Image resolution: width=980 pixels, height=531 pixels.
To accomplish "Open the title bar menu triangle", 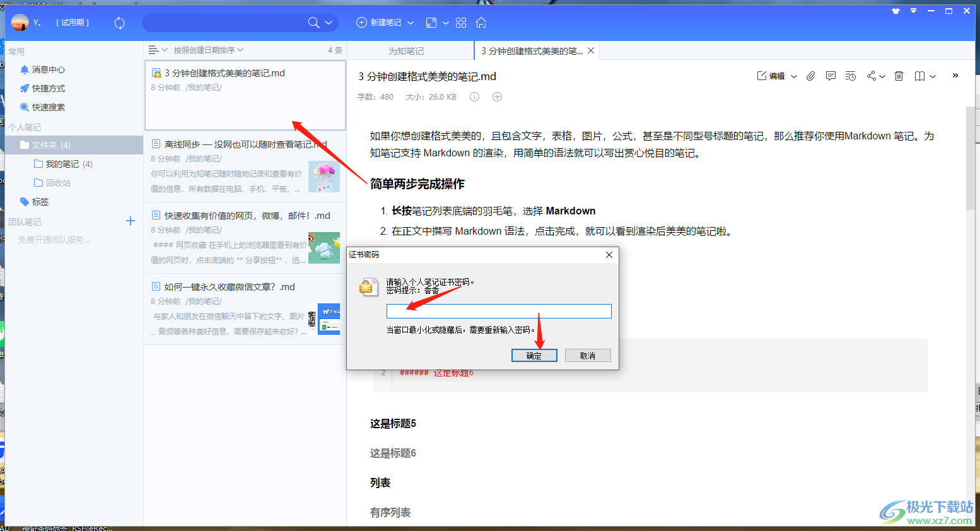I will point(913,11).
